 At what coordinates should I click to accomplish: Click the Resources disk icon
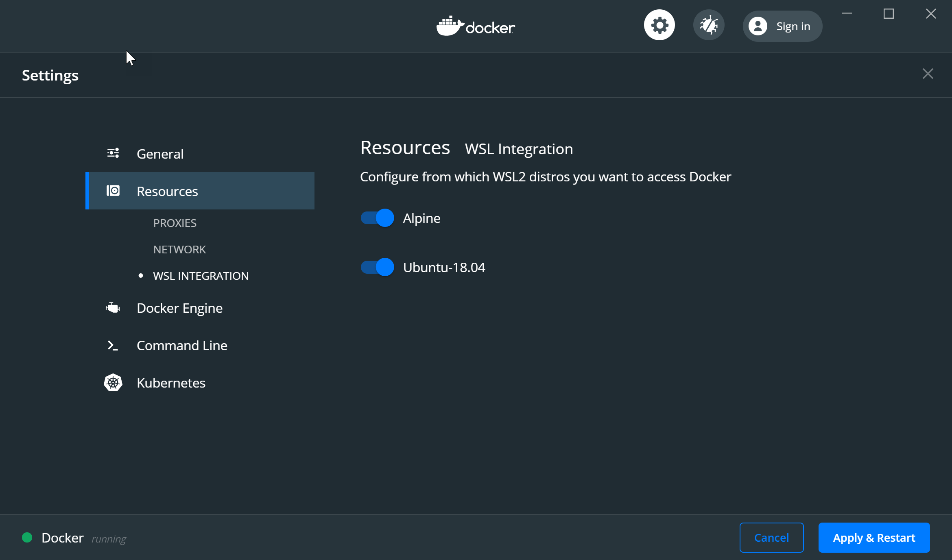(113, 191)
